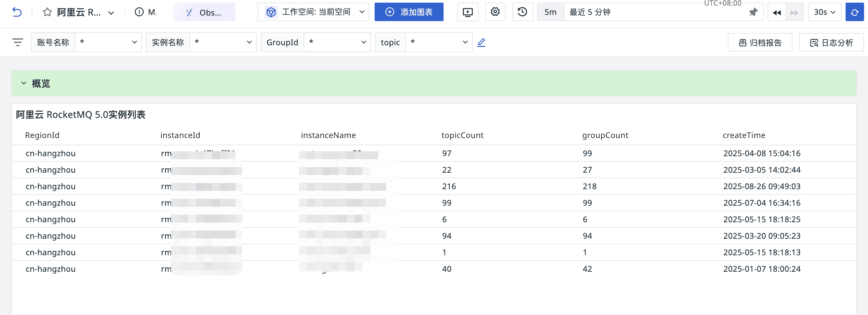Open the GroupId filter dropdown
The width and height of the screenshot is (868, 315).
(337, 43)
